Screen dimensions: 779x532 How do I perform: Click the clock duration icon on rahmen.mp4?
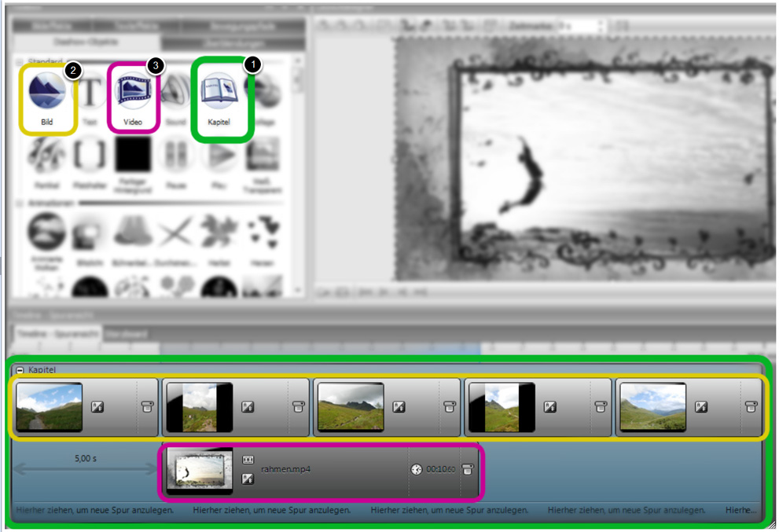click(416, 470)
